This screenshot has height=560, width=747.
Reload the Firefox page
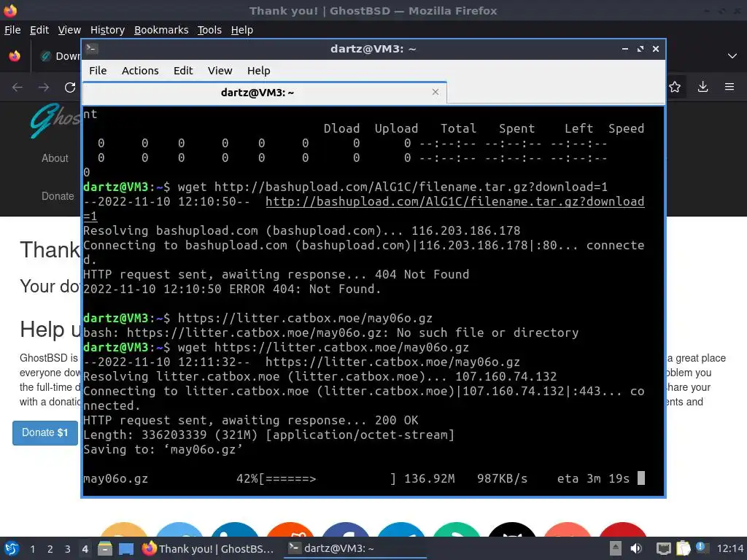coord(70,87)
